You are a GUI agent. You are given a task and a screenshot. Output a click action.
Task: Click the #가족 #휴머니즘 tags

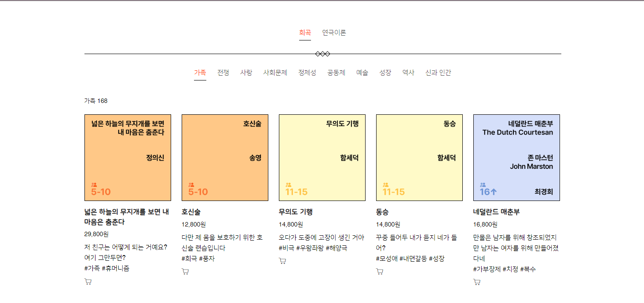tap(107, 268)
